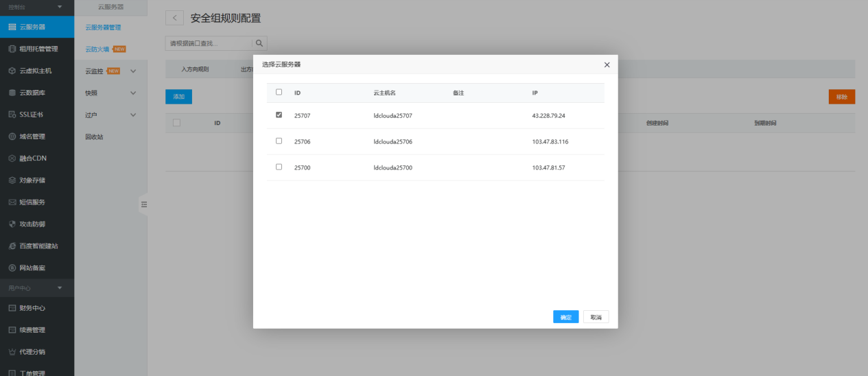This screenshot has height=376, width=868.
Task: Toggle the select-all checkbox in dialog header
Action: [x=279, y=92]
